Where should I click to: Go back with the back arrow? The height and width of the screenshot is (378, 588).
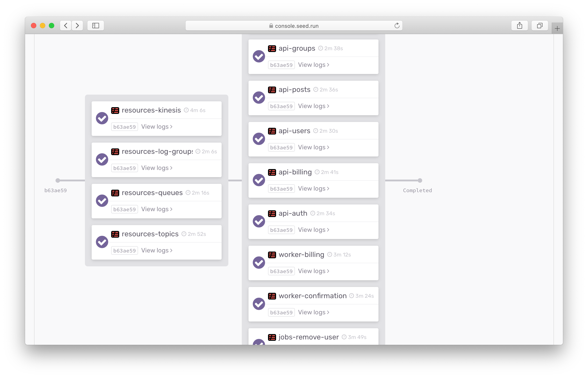[x=66, y=26]
